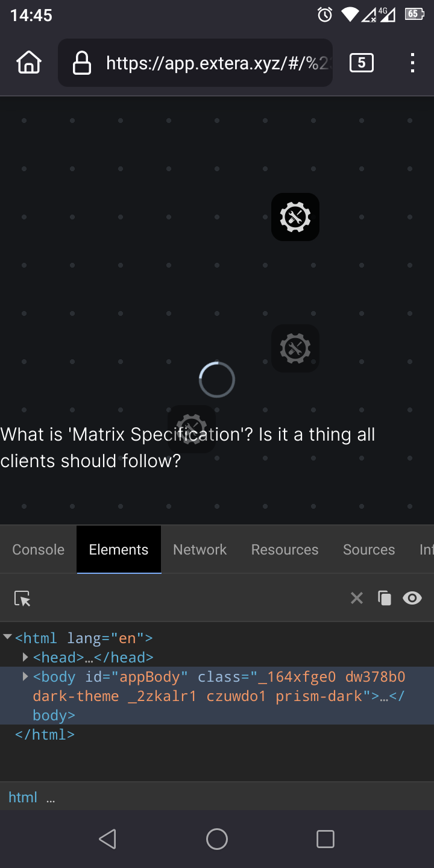The height and width of the screenshot is (868, 434).
Task: Collapse the html root node arrow
Action: [x=8, y=637]
